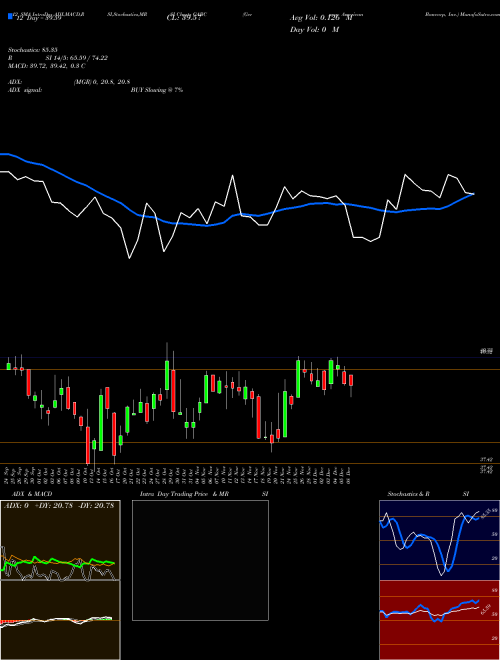Click the 'CL: 39.57' close price label
This screenshot has height=660, width=500.
pos(184,19)
